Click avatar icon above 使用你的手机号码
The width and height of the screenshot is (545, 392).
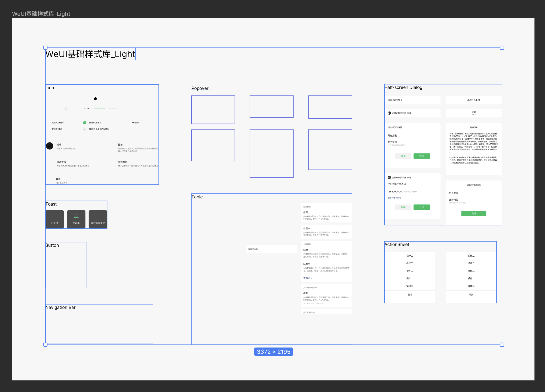(x=389, y=177)
